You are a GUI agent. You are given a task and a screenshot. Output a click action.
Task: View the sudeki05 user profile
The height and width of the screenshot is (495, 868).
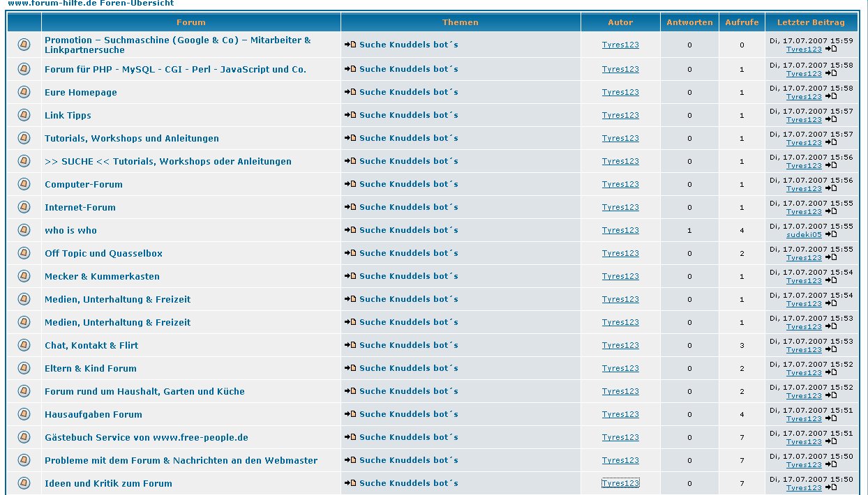[x=804, y=235]
